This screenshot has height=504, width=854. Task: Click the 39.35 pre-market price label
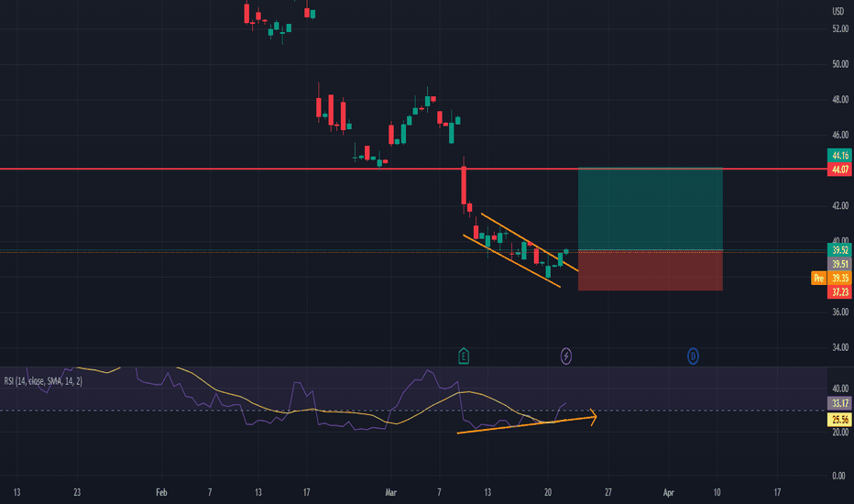[x=839, y=278]
